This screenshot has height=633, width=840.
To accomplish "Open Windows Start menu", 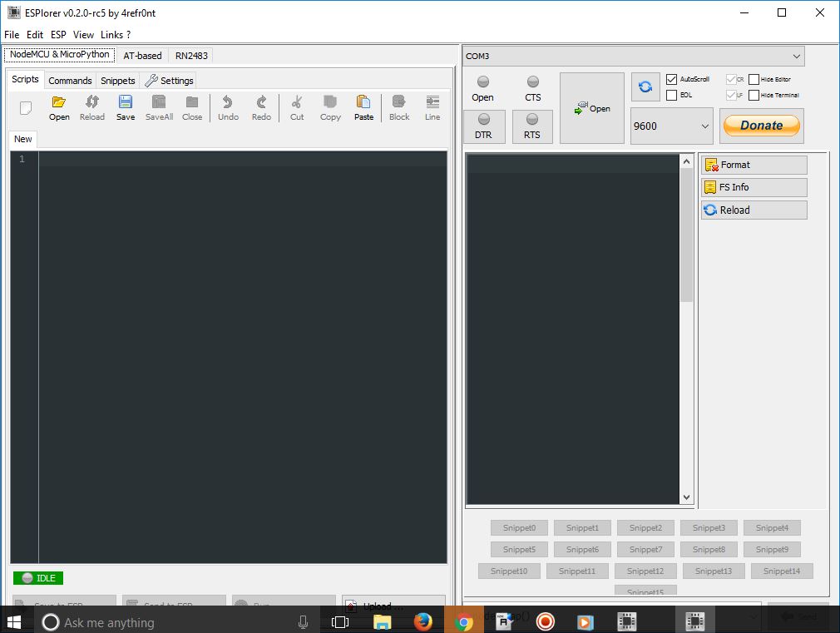I will [14, 621].
